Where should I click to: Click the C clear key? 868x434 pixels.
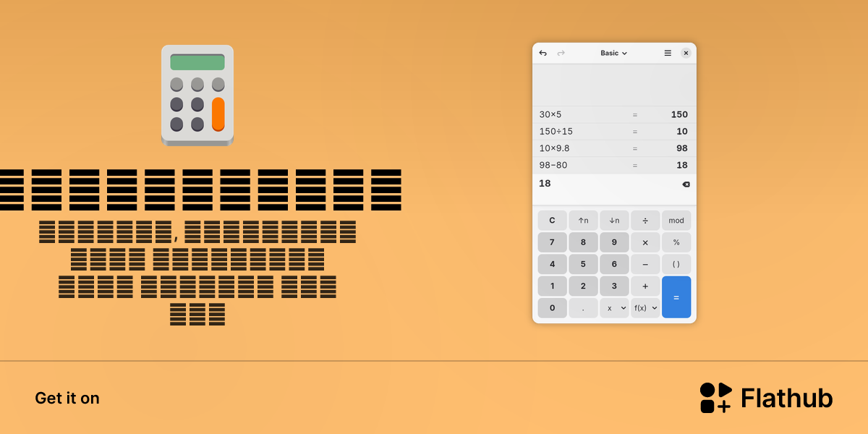click(553, 221)
